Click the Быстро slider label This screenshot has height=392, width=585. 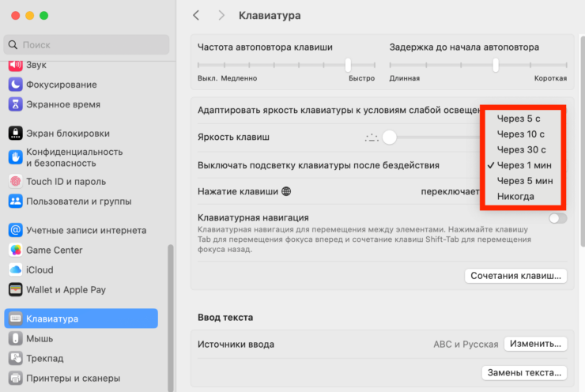(361, 78)
